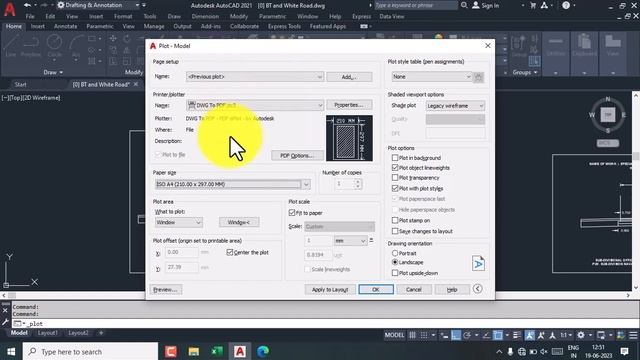Open the notification center icon
The image size is (640, 360).
coord(624,351)
